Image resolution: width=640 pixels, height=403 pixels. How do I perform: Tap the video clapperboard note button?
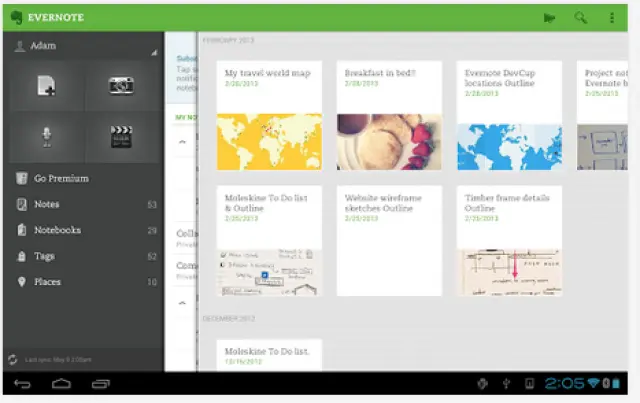tap(121, 138)
